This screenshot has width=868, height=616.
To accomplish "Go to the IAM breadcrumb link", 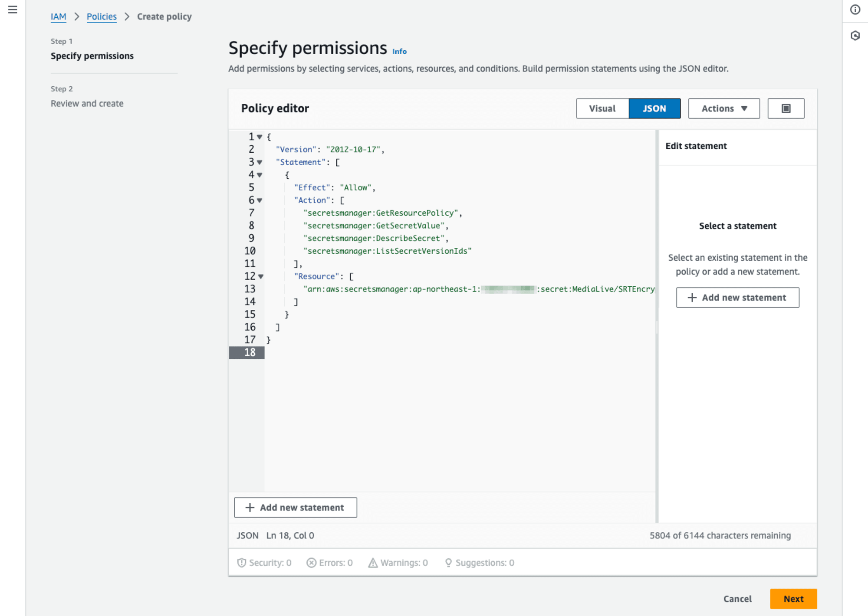I will click(58, 16).
